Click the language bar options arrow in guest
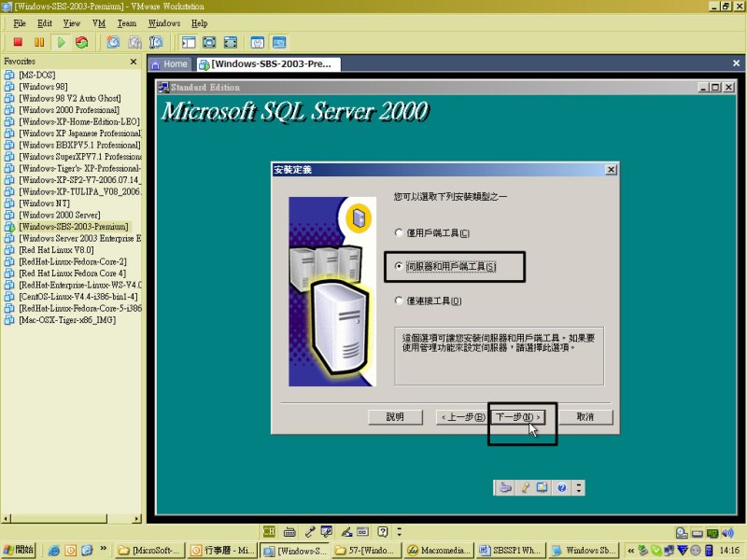The width and height of the screenshot is (747, 560). [579, 487]
